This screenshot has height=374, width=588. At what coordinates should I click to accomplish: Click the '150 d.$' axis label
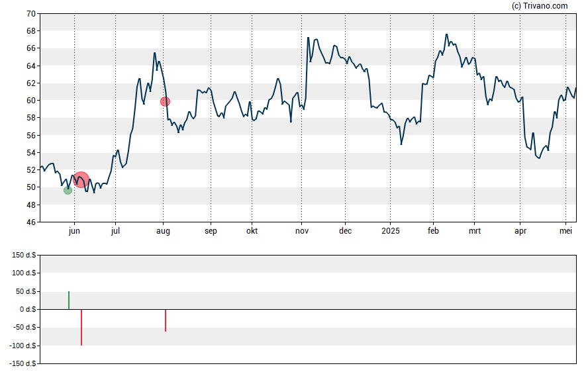pos(24,256)
